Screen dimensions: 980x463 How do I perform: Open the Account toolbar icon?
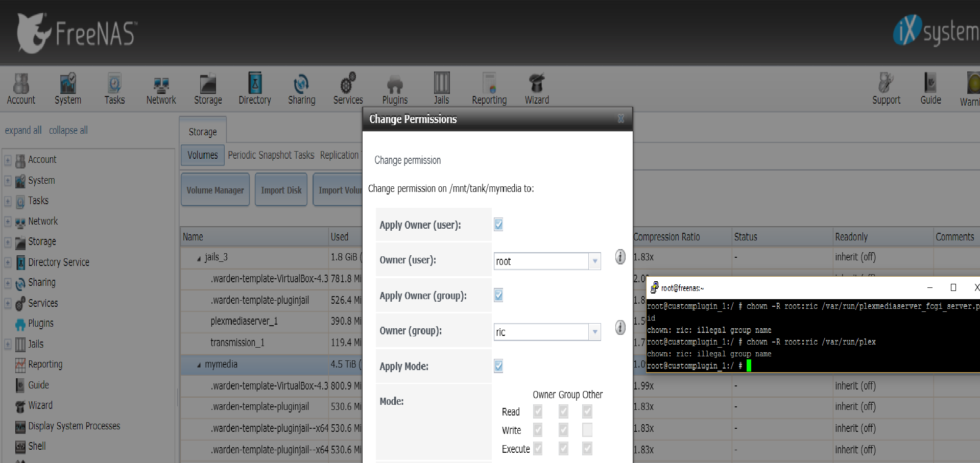click(x=21, y=89)
